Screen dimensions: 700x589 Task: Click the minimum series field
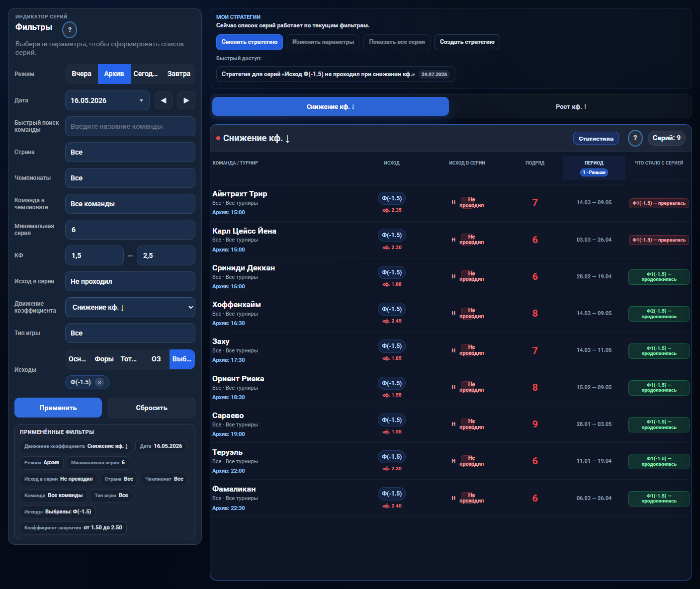[x=130, y=230]
